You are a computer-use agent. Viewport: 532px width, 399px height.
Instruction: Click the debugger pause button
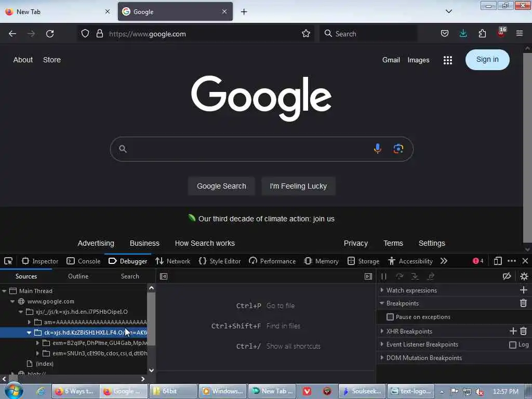tap(384, 276)
